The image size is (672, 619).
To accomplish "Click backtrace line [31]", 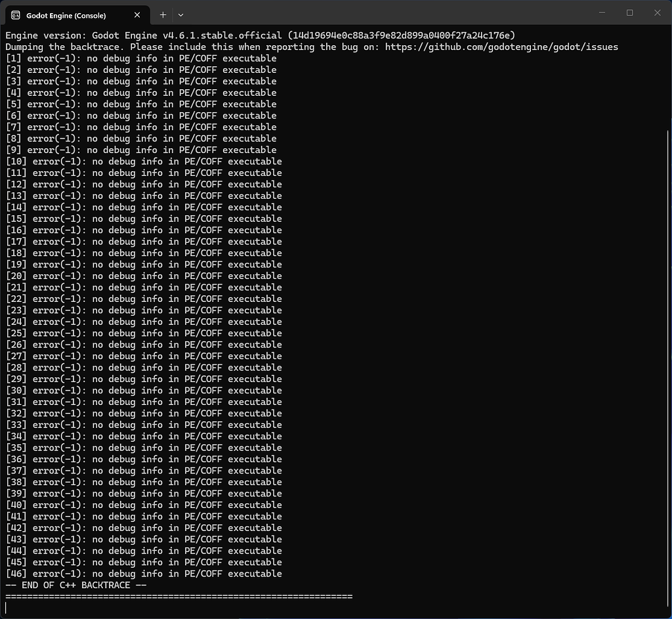I will 144,402.
